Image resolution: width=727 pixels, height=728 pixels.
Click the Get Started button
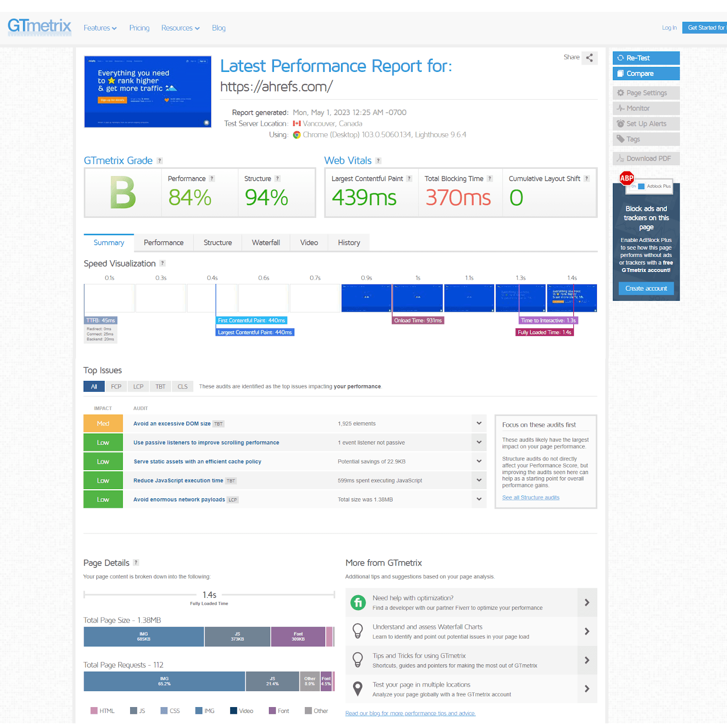click(705, 28)
